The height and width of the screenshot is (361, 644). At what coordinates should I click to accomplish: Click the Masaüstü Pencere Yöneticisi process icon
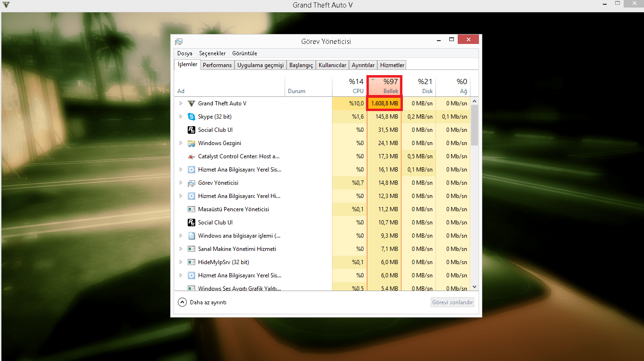tap(191, 209)
